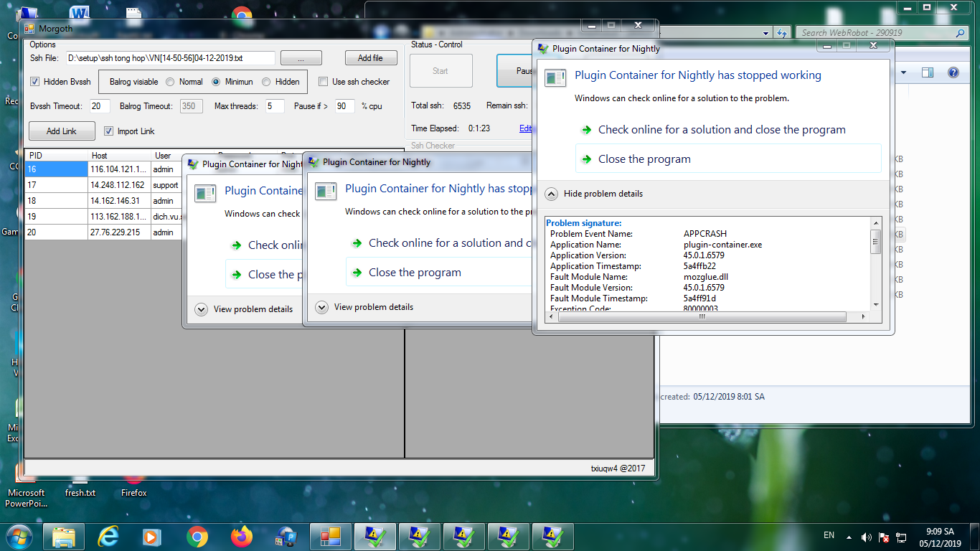Click the Max threads field showing 5
The width and height of the screenshot is (980, 551).
[275, 106]
